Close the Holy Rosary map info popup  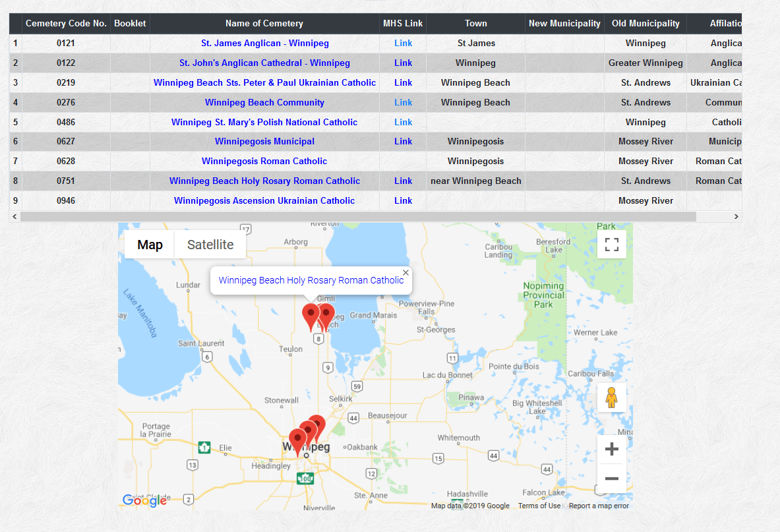click(x=405, y=273)
